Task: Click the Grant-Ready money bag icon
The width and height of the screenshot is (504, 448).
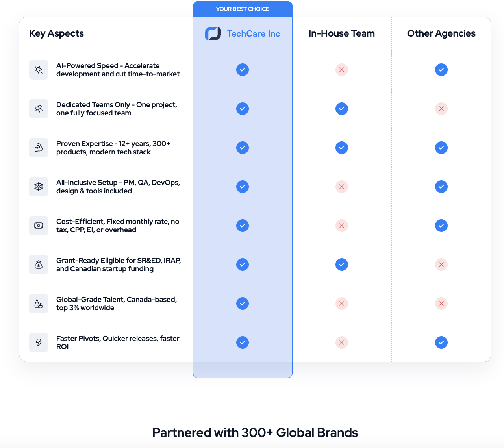Action: tap(39, 265)
